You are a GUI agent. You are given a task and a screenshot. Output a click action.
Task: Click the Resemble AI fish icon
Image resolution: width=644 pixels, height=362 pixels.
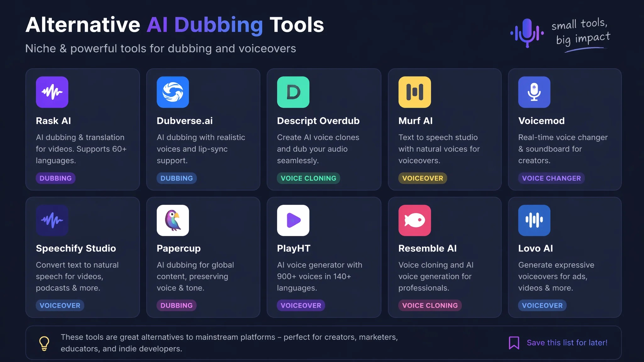point(414,220)
